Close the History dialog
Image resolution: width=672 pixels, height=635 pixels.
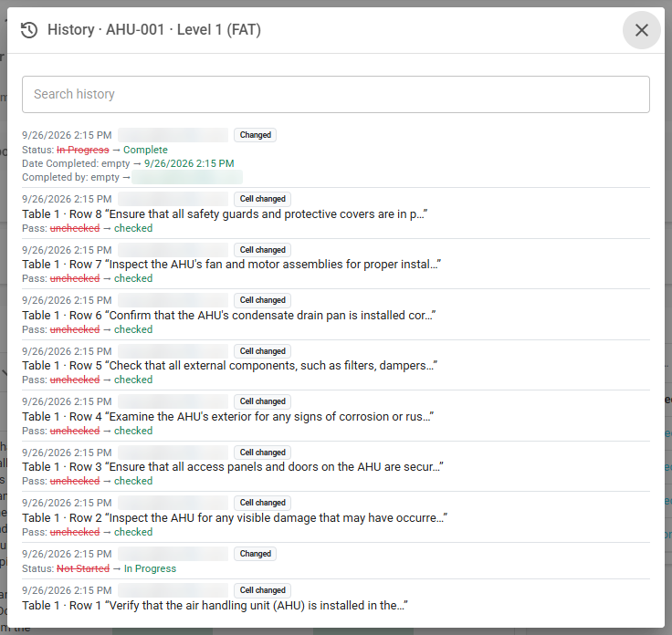coord(641,30)
